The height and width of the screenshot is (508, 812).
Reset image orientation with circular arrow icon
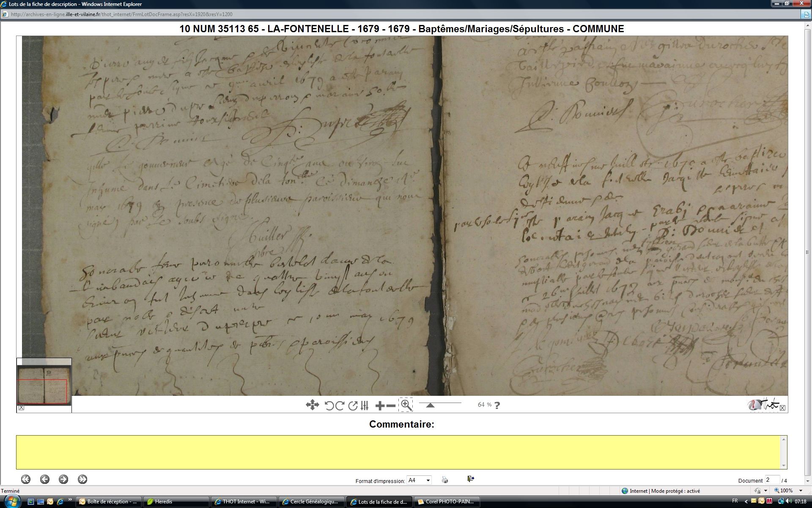tap(353, 406)
